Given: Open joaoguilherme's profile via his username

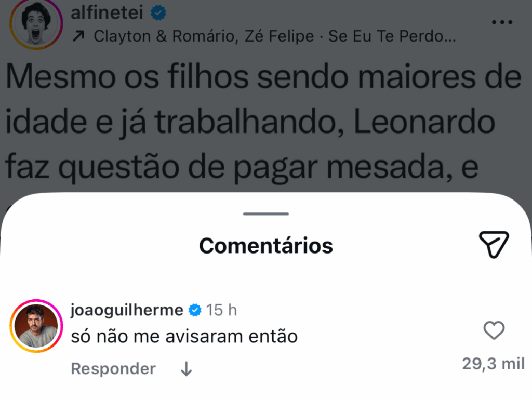Looking at the screenshot, I should tap(126, 310).
